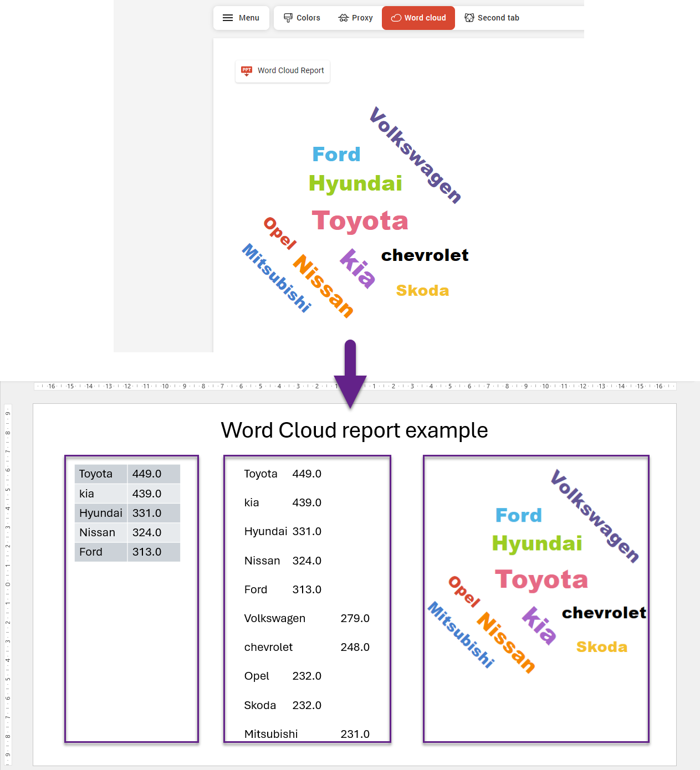Click the hamburger lines inside the Menu button
The image size is (700, 770).
point(227,18)
